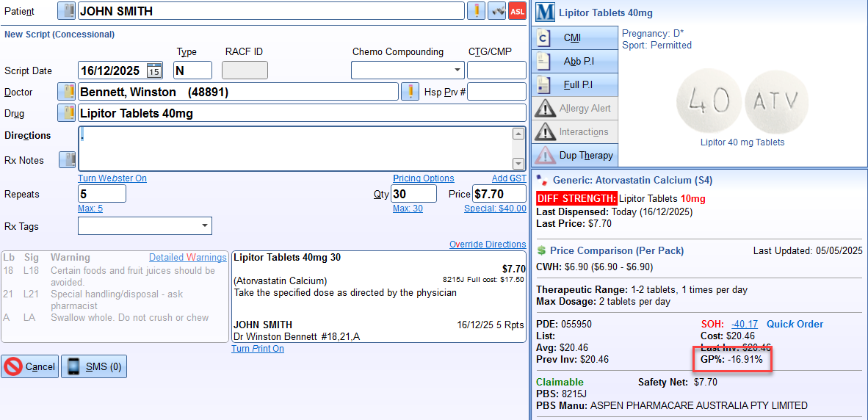The image size is (868, 420).
Task: Open the Dup Therapy warning
Action: tap(575, 155)
